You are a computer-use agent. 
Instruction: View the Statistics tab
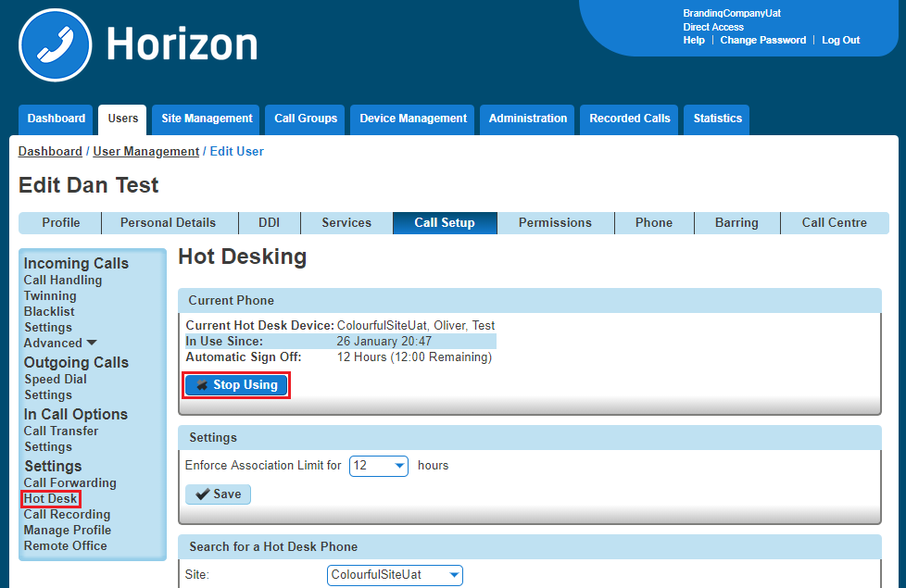pos(717,119)
